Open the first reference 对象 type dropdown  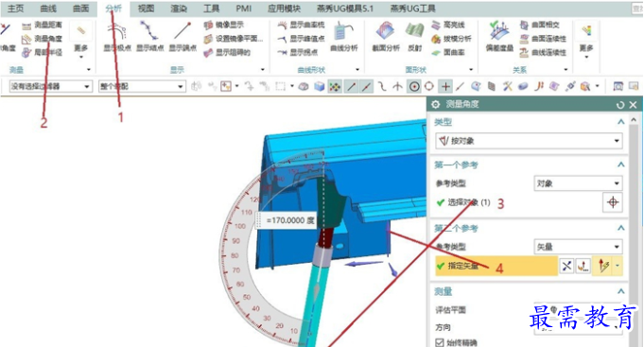(x=578, y=183)
